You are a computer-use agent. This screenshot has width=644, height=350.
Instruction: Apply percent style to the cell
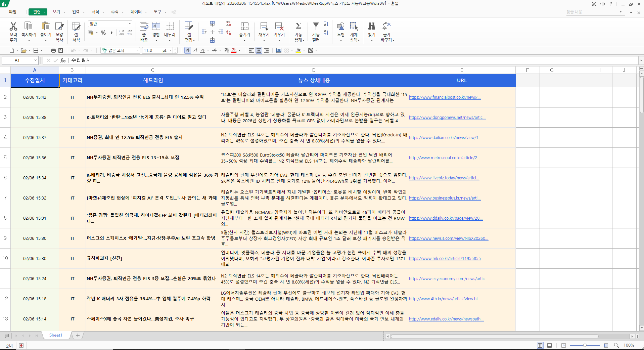pos(103,33)
